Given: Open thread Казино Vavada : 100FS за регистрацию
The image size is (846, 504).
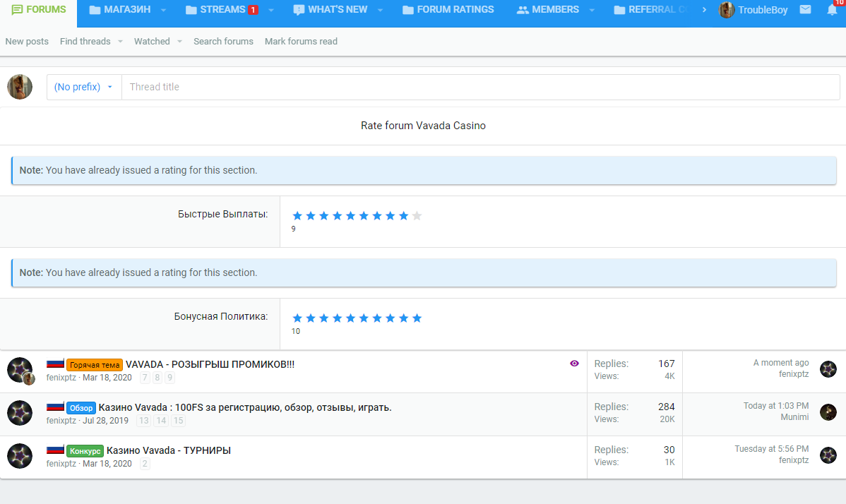Looking at the screenshot, I should pyautogui.click(x=245, y=407).
